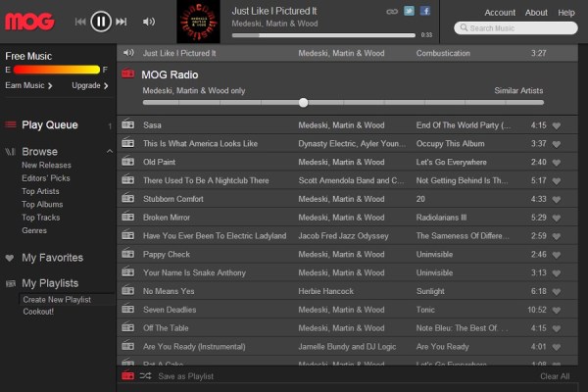Adjust the MOG Radio similar artists slider
The height and width of the screenshot is (392, 588).
(x=304, y=102)
